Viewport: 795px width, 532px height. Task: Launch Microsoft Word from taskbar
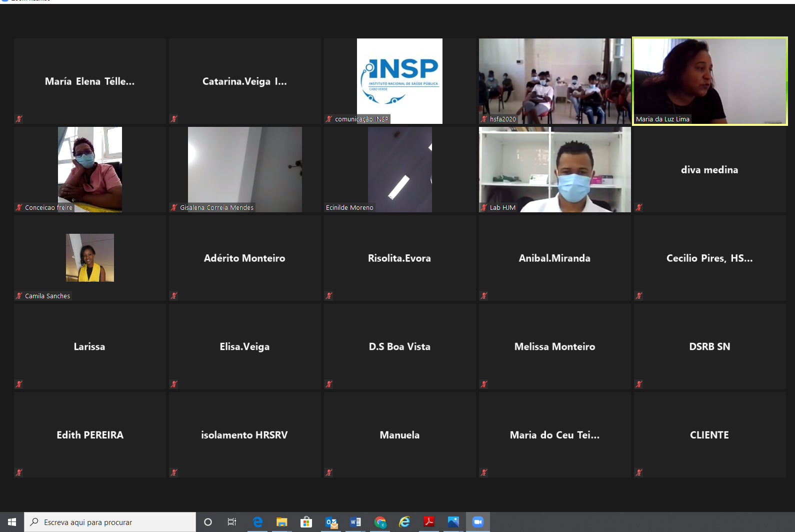355,522
